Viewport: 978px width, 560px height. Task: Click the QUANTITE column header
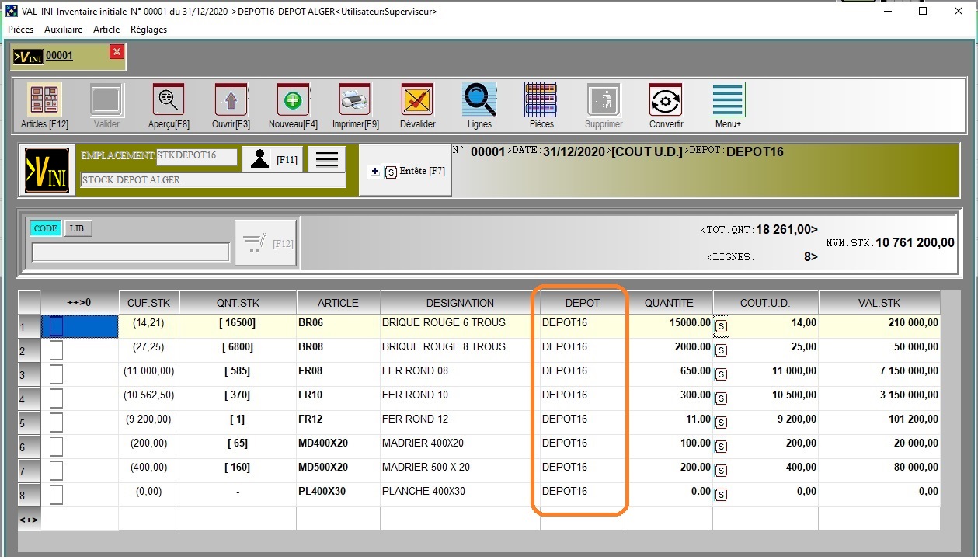coord(669,303)
